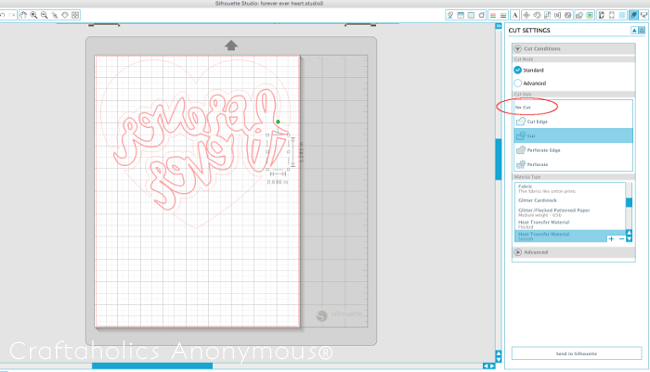Click the Send to Silhouette toolbar icon
Image resolution: width=650 pixels, height=372 pixels.
point(644,15)
